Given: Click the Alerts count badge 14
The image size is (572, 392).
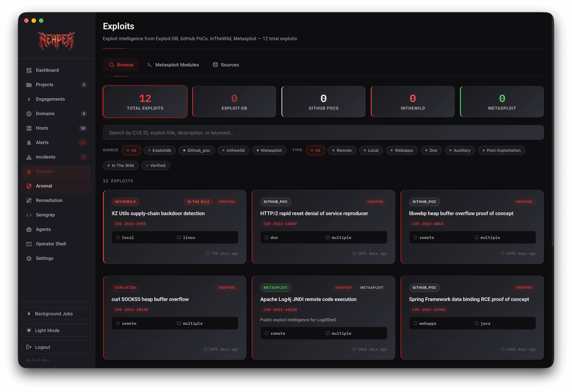Looking at the screenshot, I should pos(83,143).
